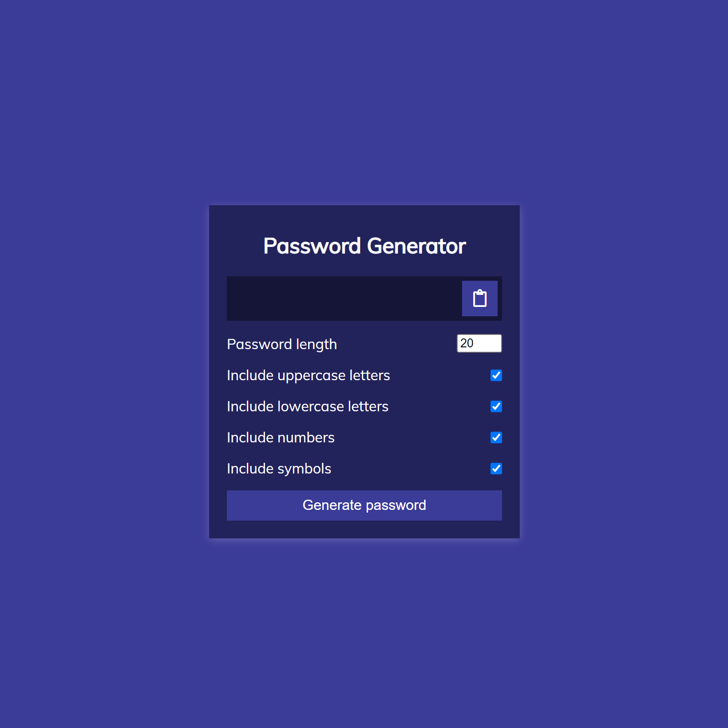The height and width of the screenshot is (728, 728).
Task: Click the Include symbols label text
Action: pos(279,469)
